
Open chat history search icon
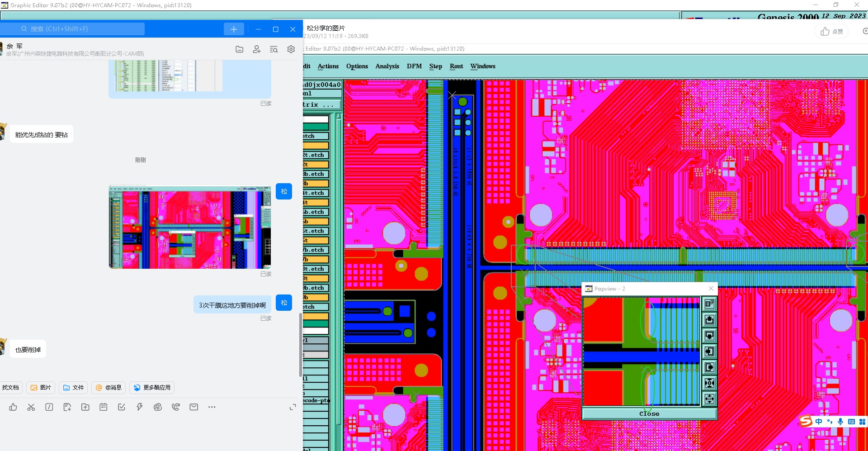coord(274,49)
